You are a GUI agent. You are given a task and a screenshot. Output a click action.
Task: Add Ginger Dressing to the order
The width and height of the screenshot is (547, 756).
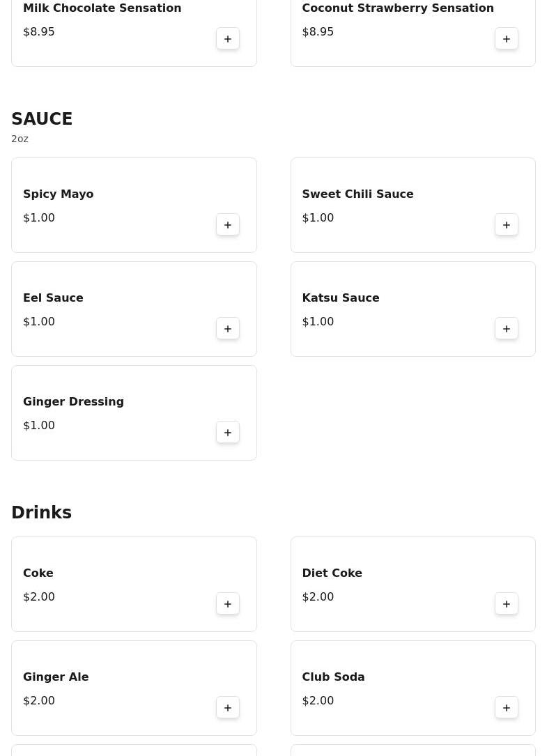tap(228, 433)
